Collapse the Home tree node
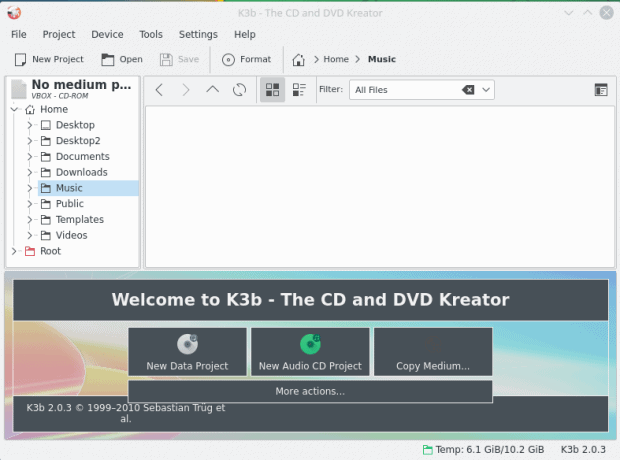This screenshot has height=460, width=620. pos(15,109)
